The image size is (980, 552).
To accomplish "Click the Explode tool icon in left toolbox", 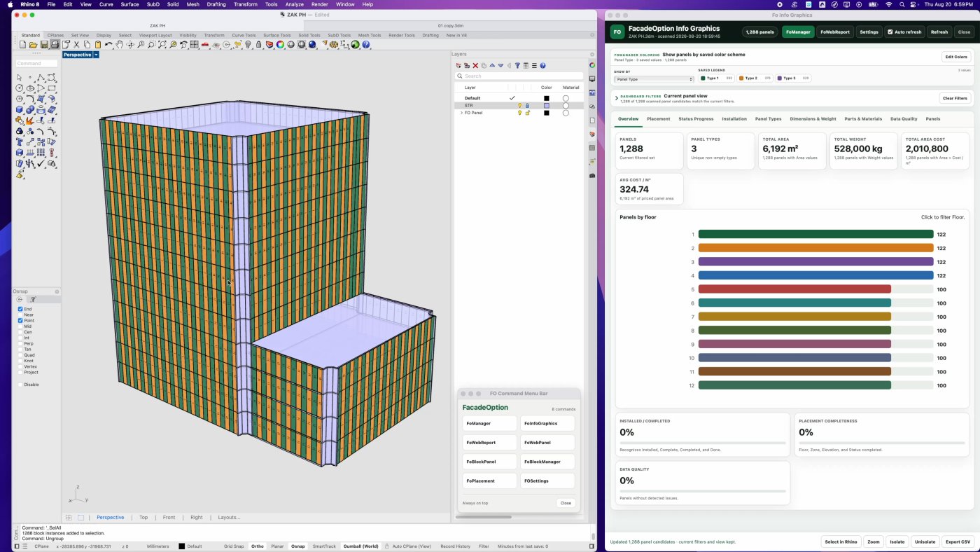I will (30, 120).
